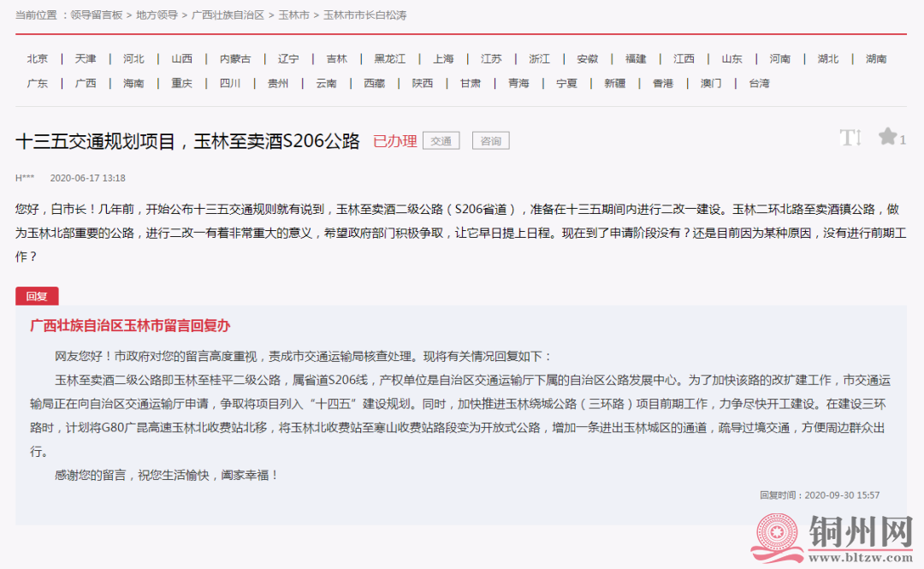Open 湖南 province link
The height and width of the screenshot is (569, 924).
click(x=876, y=59)
